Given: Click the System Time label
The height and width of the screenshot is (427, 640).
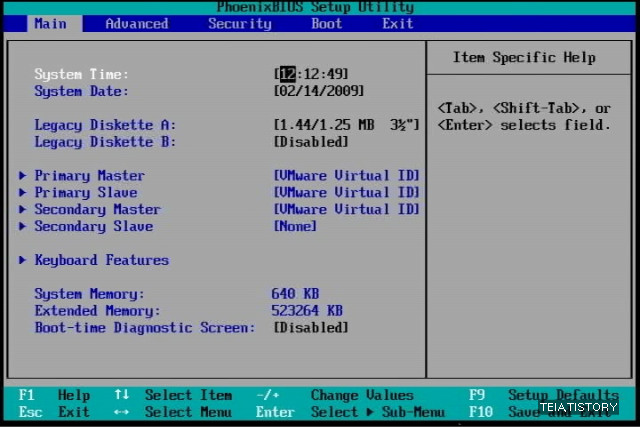Looking at the screenshot, I should point(81,74).
